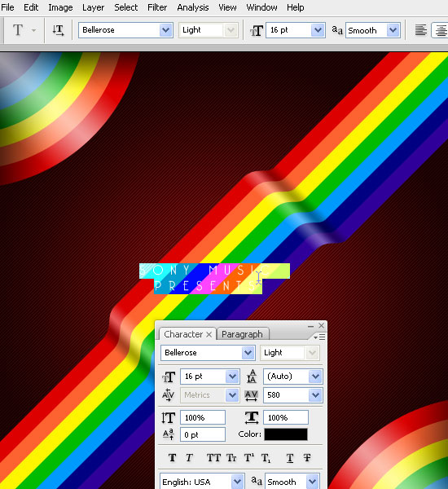Open the Help menu
Image resolution: width=448 pixels, height=489 pixels.
[x=295, y=7]
